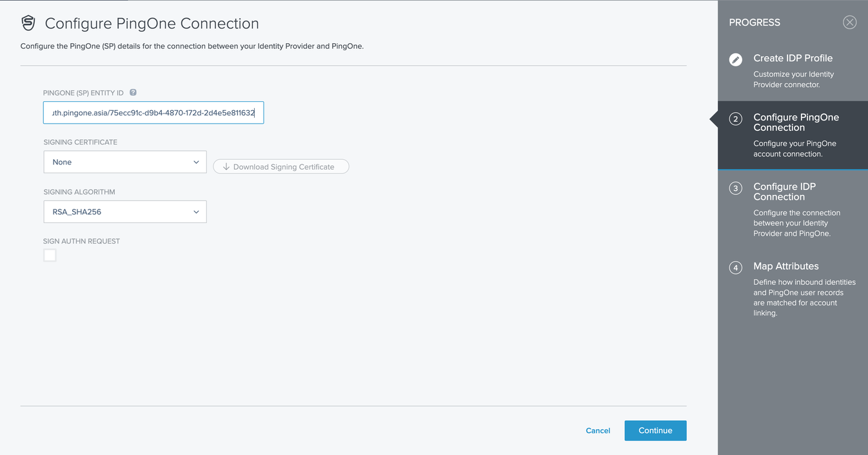Screen dimensions: 868x455
Task: Click the pencil icon on Create IDP Profile
Action: 736,59
